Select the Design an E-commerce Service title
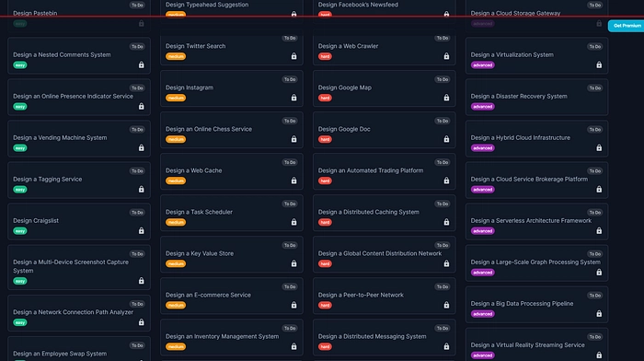 pos(208,295)
